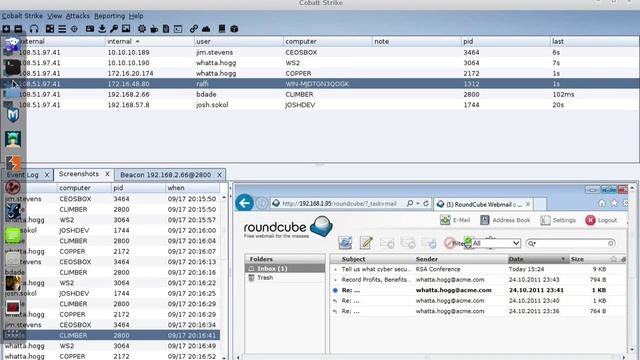This screenshot has width=640, height=360.
Task: Open credentials view card icon
Action: [90, 29]
